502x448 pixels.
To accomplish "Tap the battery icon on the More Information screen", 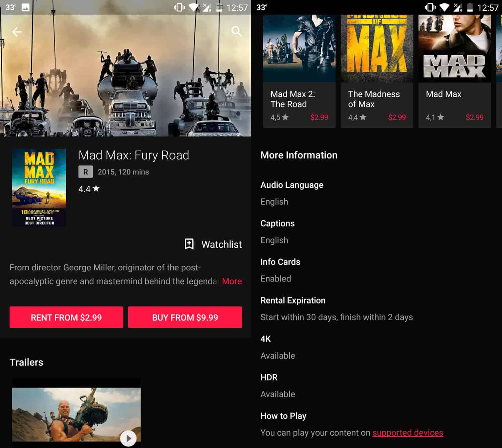I will tap(470, 7).
